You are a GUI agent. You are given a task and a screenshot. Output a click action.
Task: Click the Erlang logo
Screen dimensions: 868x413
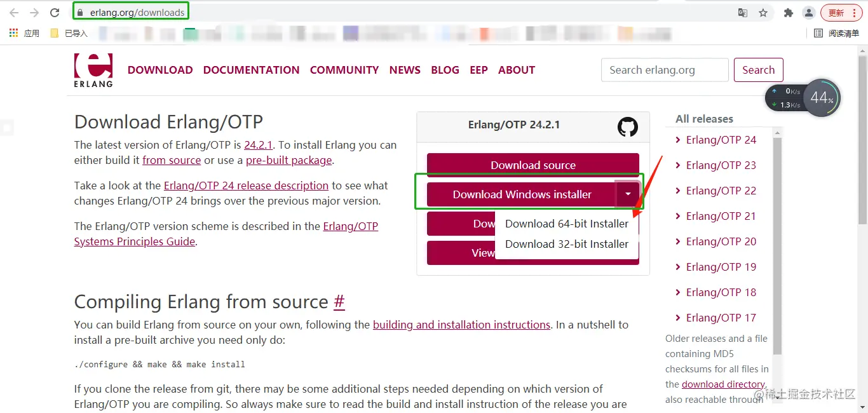(93, 70)
